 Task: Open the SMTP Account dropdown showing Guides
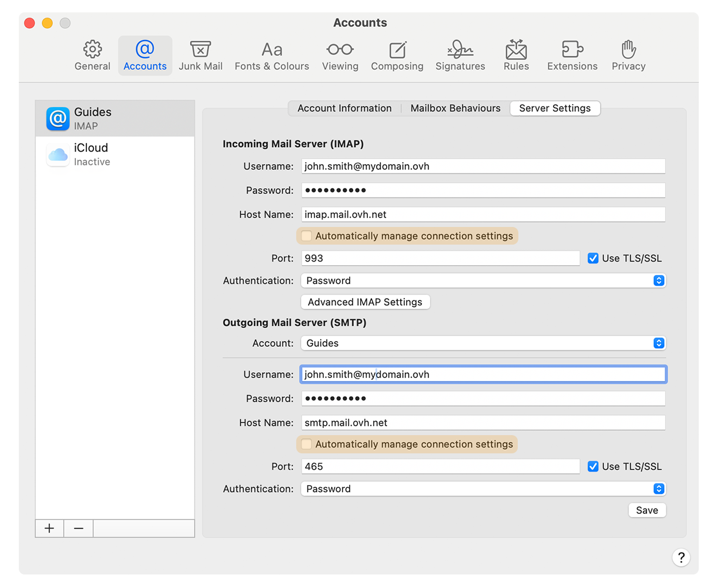tap(660, 343)
